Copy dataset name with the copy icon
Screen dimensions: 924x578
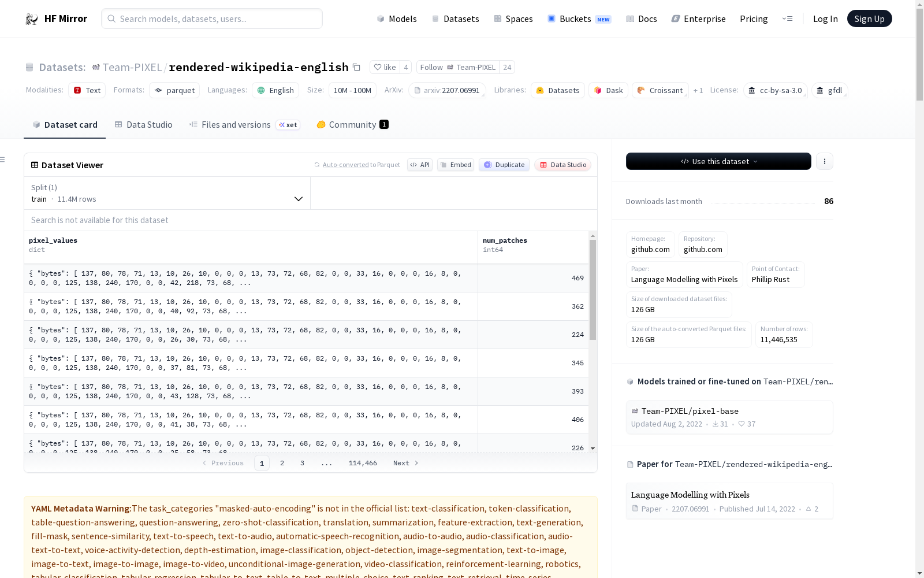[356, 68]
